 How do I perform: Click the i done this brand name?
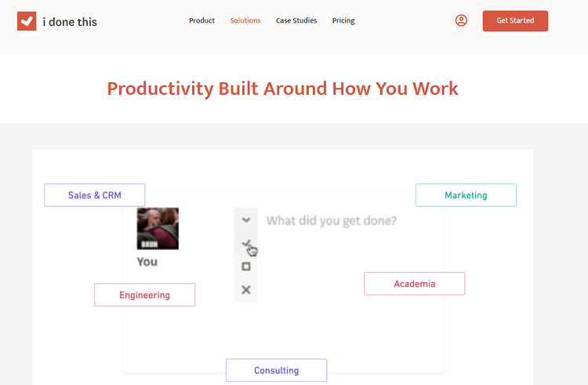click(70, 22)
